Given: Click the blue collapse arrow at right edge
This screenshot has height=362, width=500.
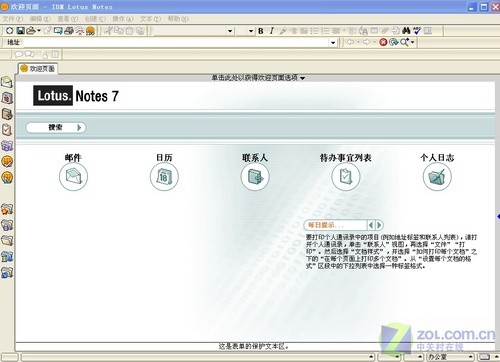Looking at the screenshot, I should (498, 217).
